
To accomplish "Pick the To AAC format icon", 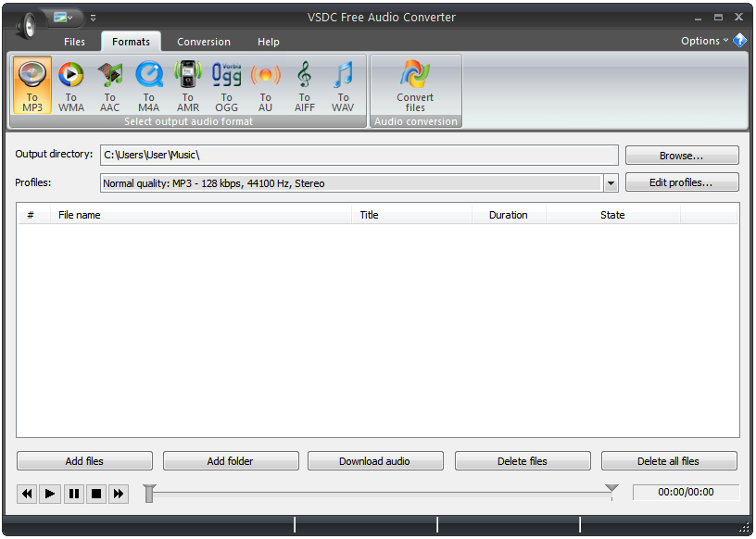I will point(110,86).
